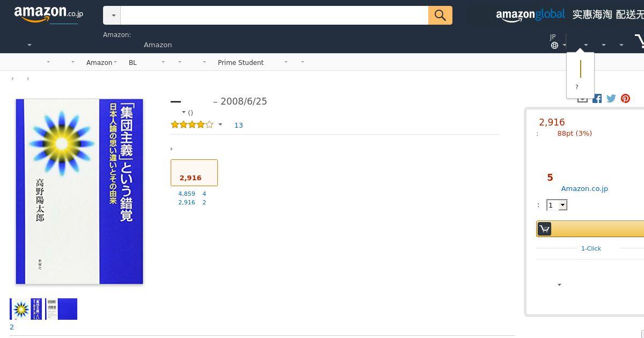The height and width of the screenshot is (338, 644).
Task: Open Prime Student navigation item
Action: coord(240,62)
